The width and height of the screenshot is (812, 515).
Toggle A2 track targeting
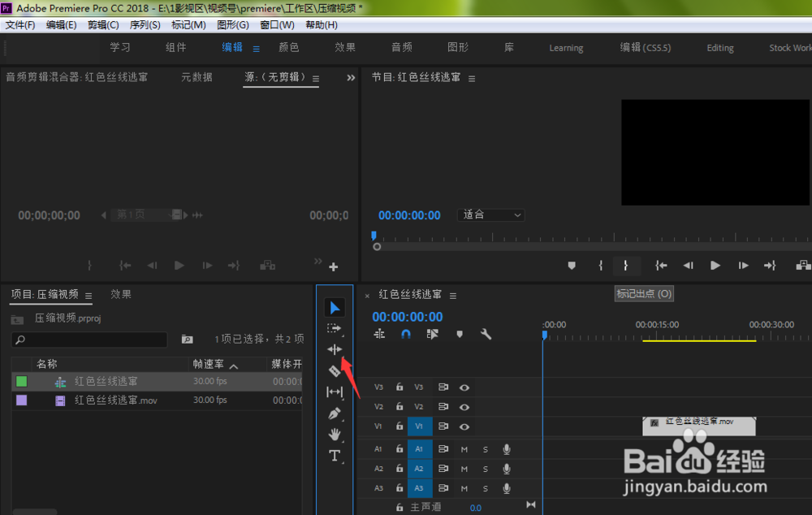click(419, 469)
